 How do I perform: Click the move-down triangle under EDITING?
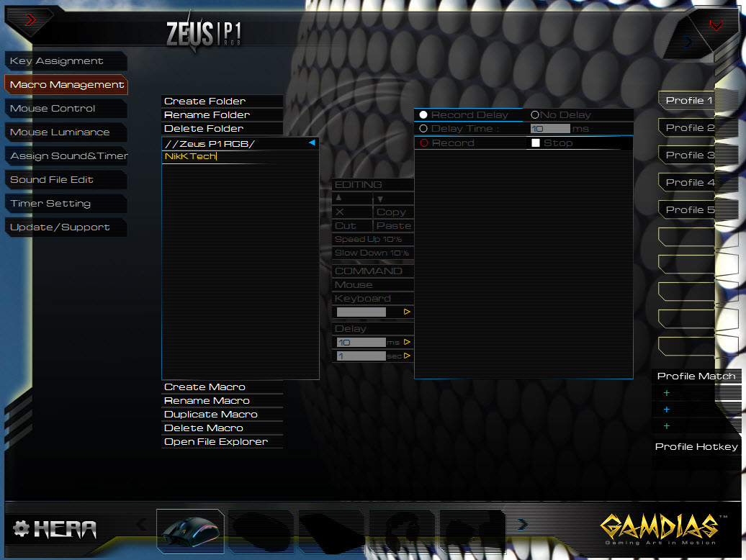coord(380,199)
